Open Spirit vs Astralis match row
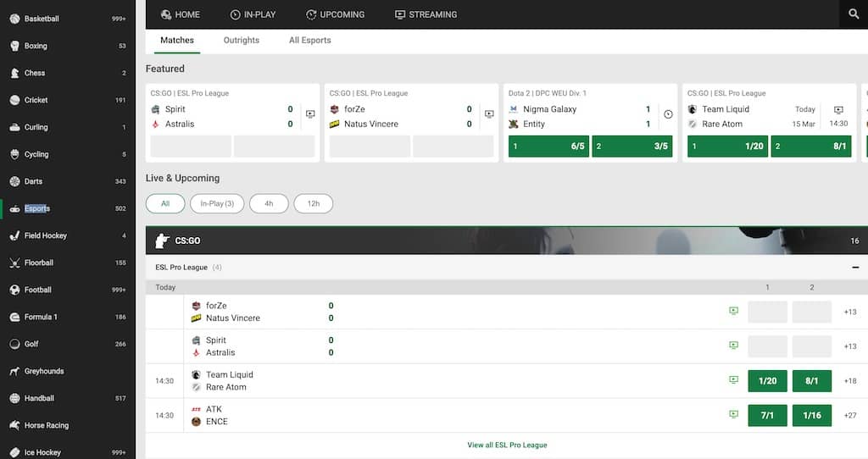Viewport: 868px width, 459px height. 507,346
